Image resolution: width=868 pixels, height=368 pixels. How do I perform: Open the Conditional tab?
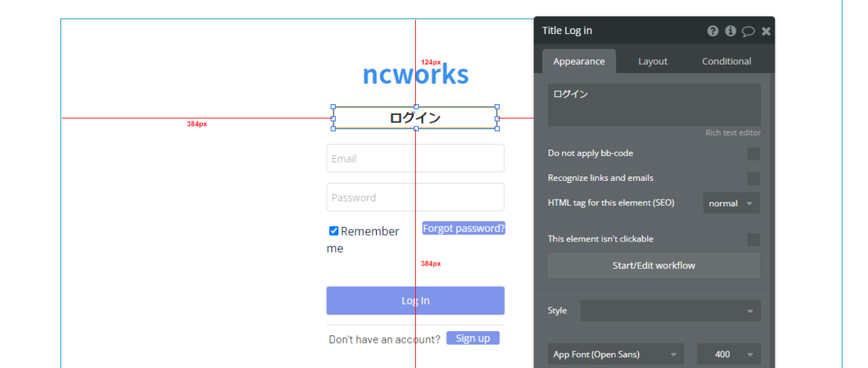coord(726,61)
